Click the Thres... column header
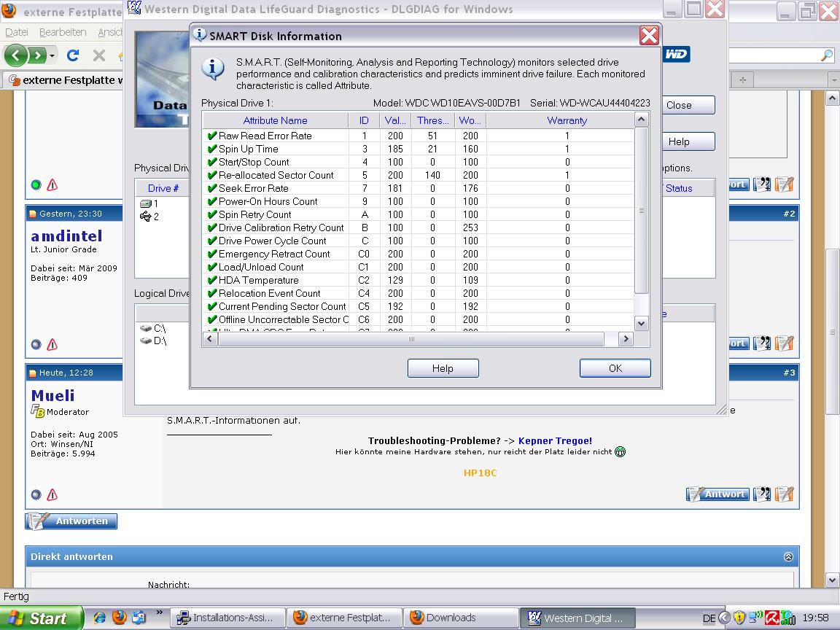 (x=433, y=120)
